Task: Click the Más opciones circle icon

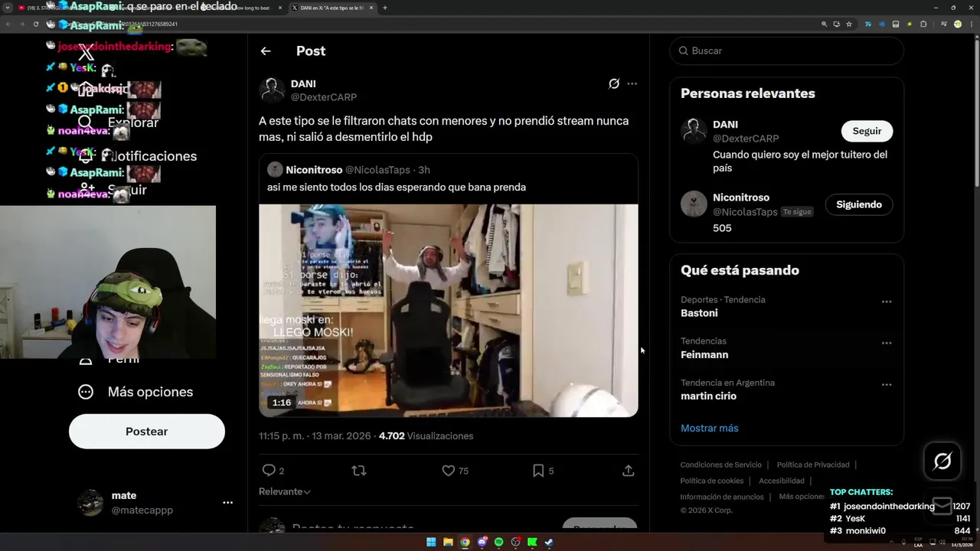Action: pyautogui.click(x=86, y=392)
